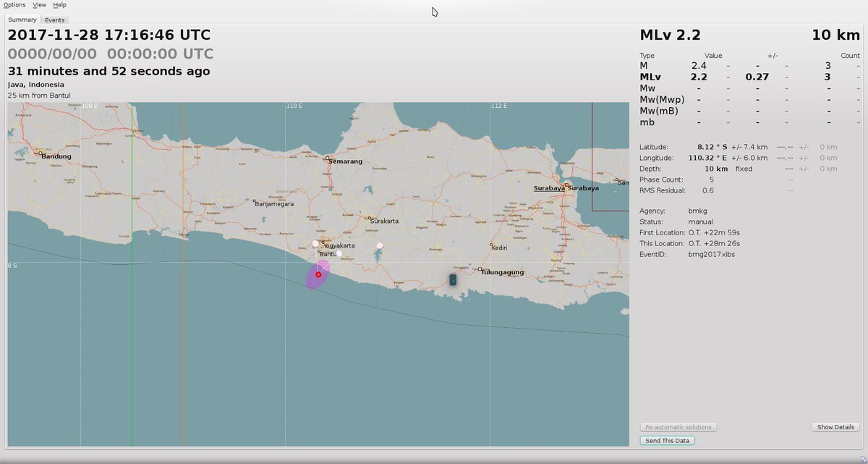The width and height of the screenshot is (868, 464).
Task: Switch to the Summary tab
Action: (x=22, y=20)
